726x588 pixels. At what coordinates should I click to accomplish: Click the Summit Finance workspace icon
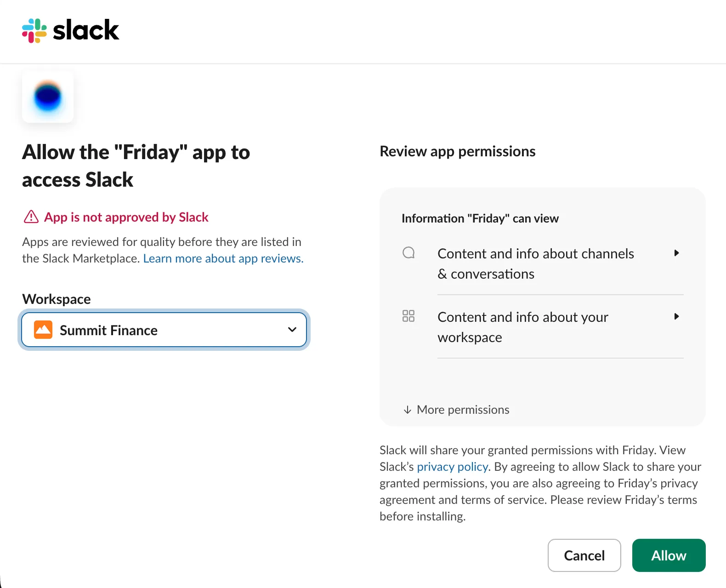click(43, 330)
